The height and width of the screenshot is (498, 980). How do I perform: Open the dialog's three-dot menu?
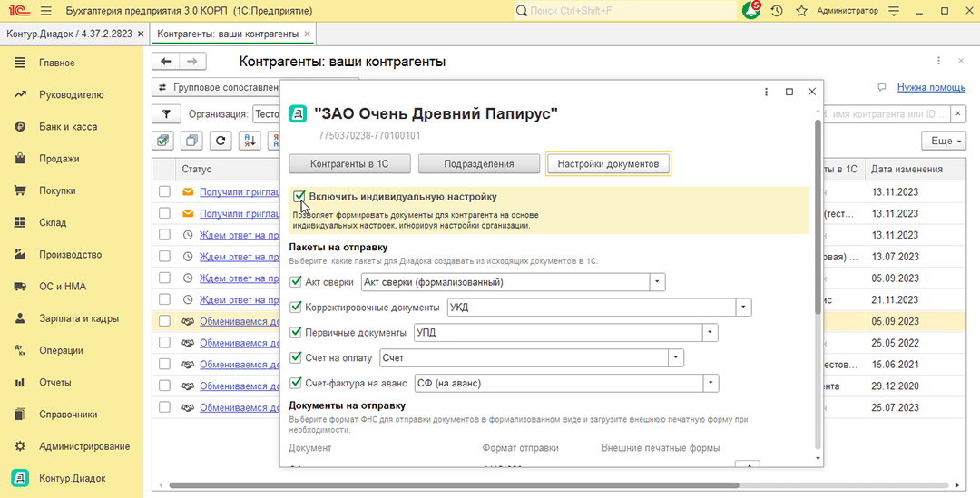click(x=766, y=92)
